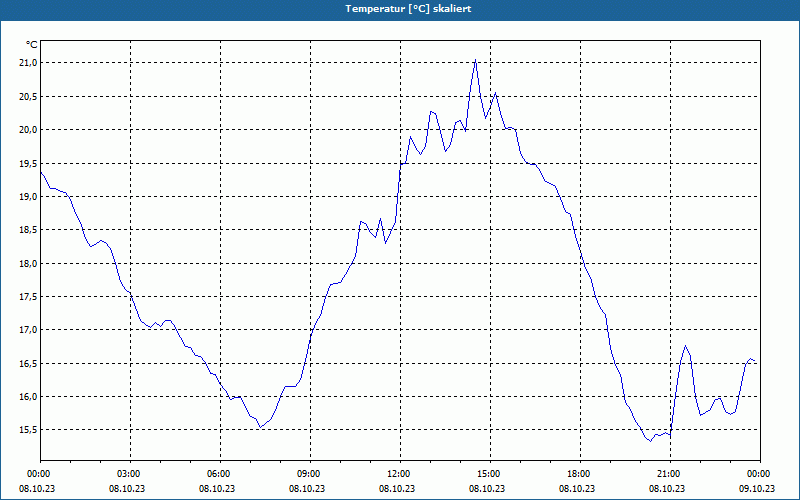Click the 08.10.23 date under 03:00
The height and width of the screenshot is (500, 800).
[x=127, y=489]
